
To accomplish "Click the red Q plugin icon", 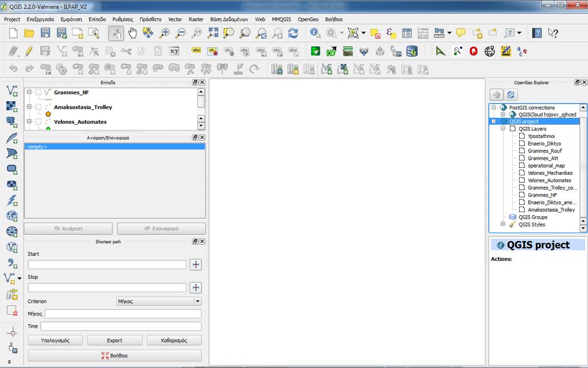I will pos(474,51).
